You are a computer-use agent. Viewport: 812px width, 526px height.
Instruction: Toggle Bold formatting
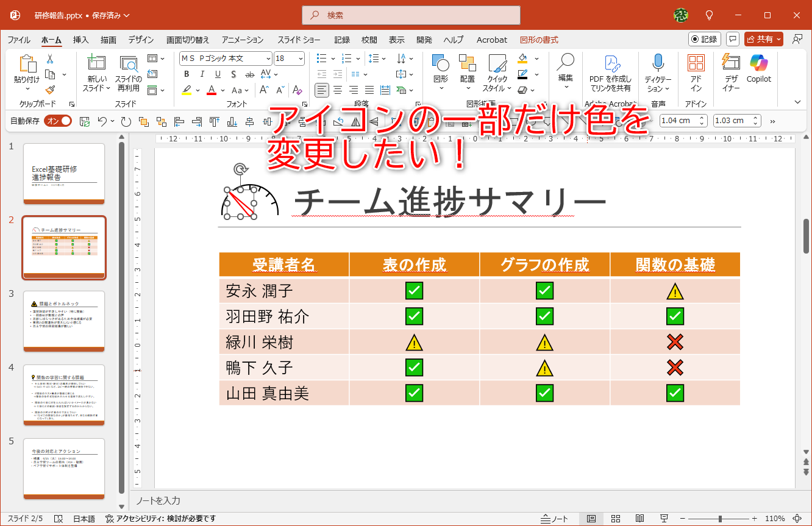click(187, 74)
